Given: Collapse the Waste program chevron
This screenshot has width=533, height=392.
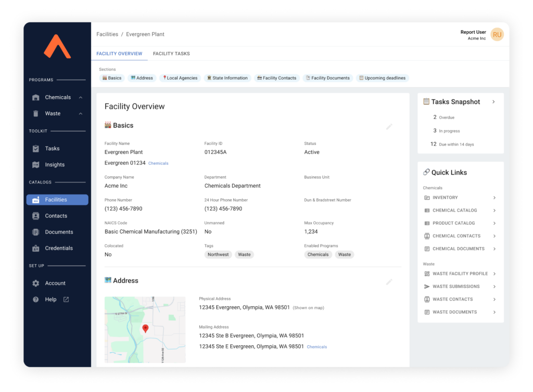Looking at the screenshot, I should pos(81,113).
